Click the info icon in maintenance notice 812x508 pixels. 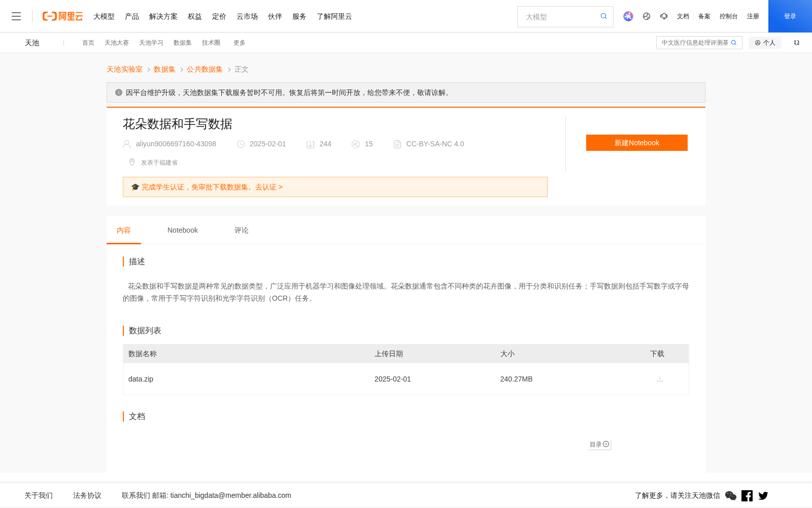119,92
